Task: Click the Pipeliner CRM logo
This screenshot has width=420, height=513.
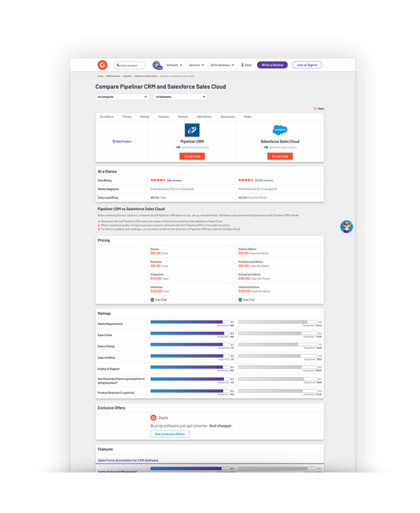Action: click(x=192, y=130)
